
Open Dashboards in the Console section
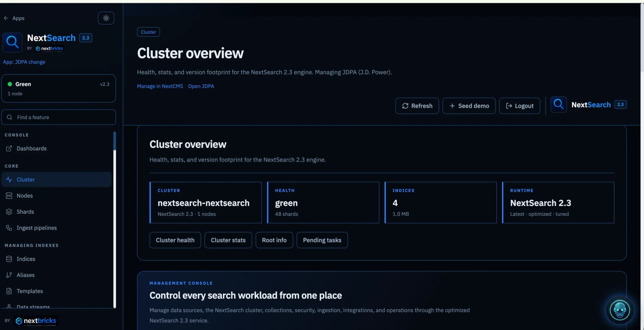pos(56,148)
